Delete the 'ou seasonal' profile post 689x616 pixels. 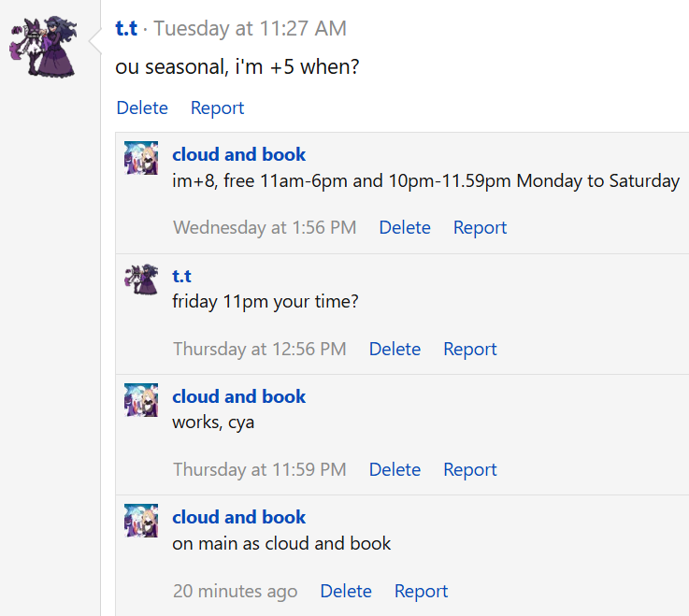click(x=142, y=108)
